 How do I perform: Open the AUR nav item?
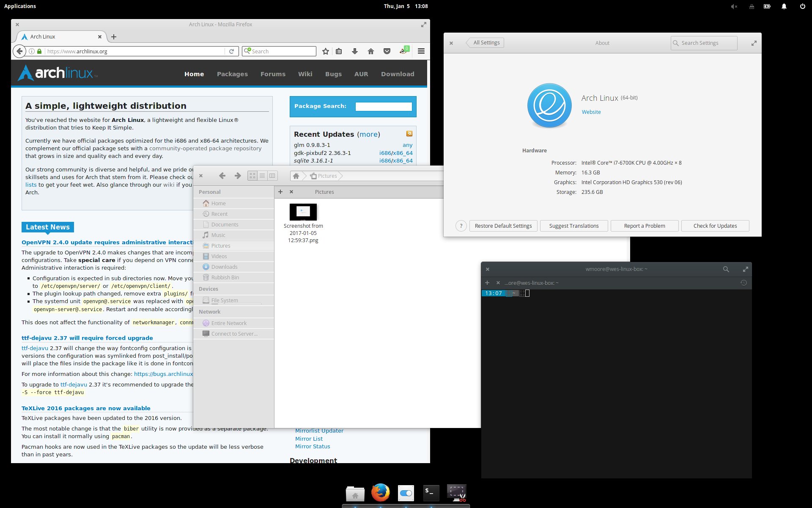(x=361, y=74)
